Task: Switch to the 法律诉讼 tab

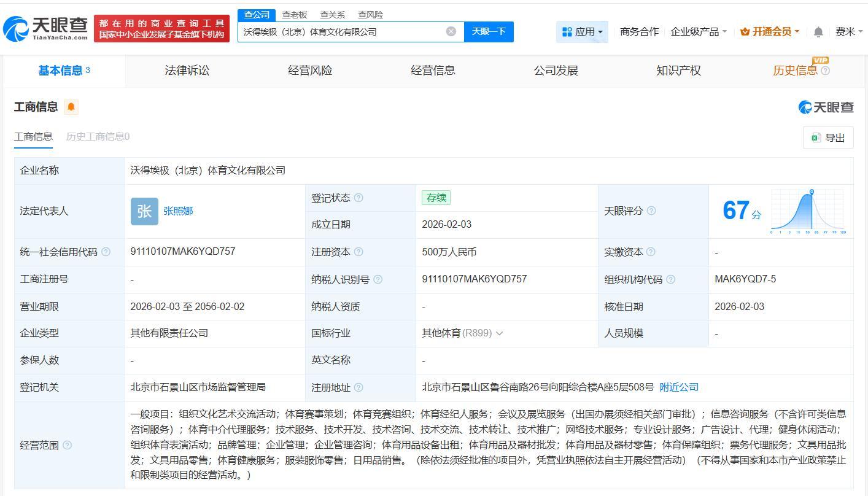Action: (x=187, y=71)
